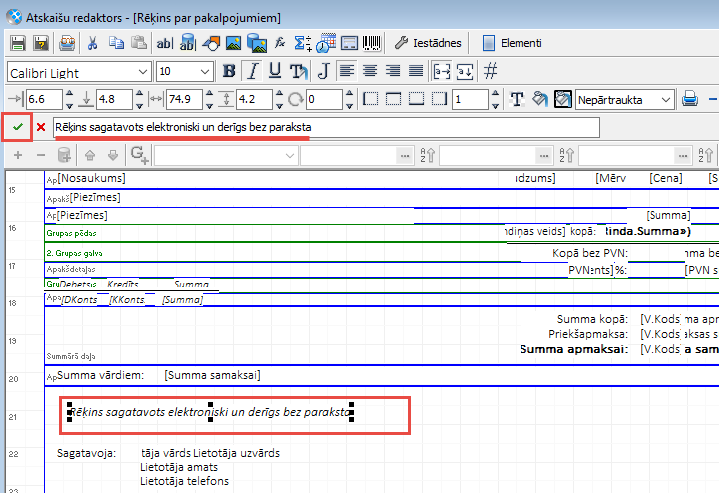This screenshot has height=493, width=719.
Task: Confirm text with green checkmark
Action: (x=18, y=128)
